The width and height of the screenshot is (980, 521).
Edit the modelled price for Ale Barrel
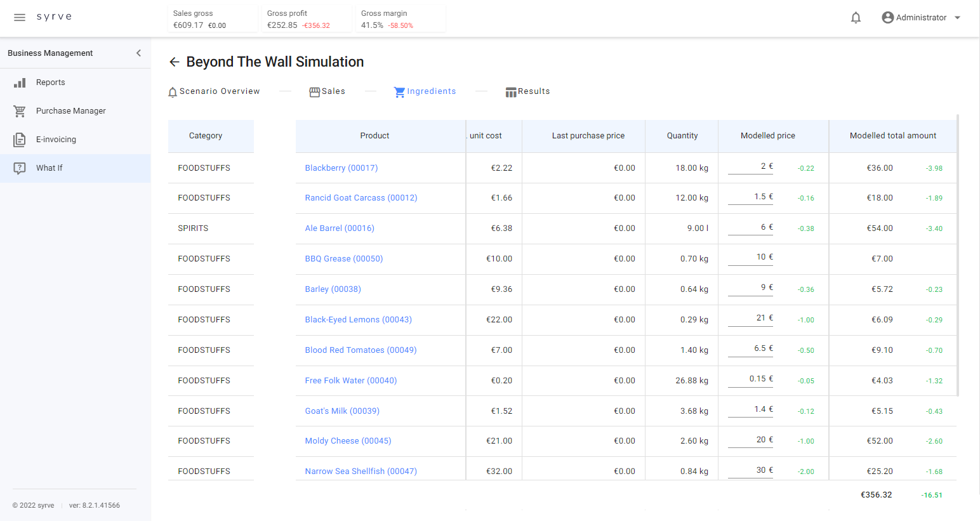tap(750, 227)
